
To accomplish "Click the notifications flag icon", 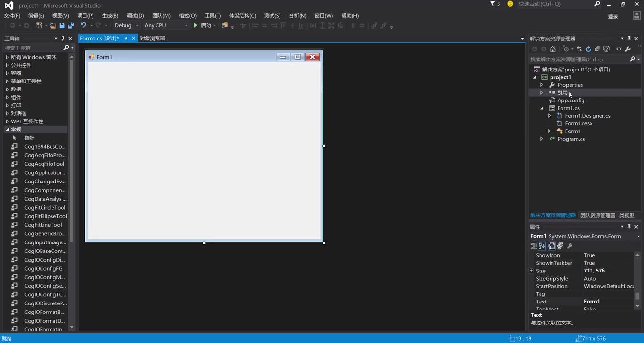I will click(x=493, y=4).
